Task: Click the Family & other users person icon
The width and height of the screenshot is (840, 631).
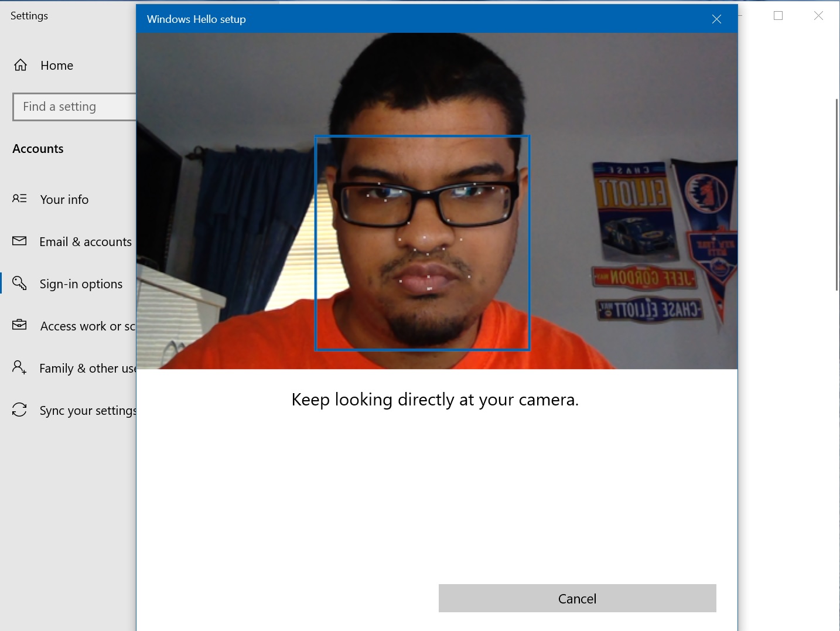Action: 19,367
